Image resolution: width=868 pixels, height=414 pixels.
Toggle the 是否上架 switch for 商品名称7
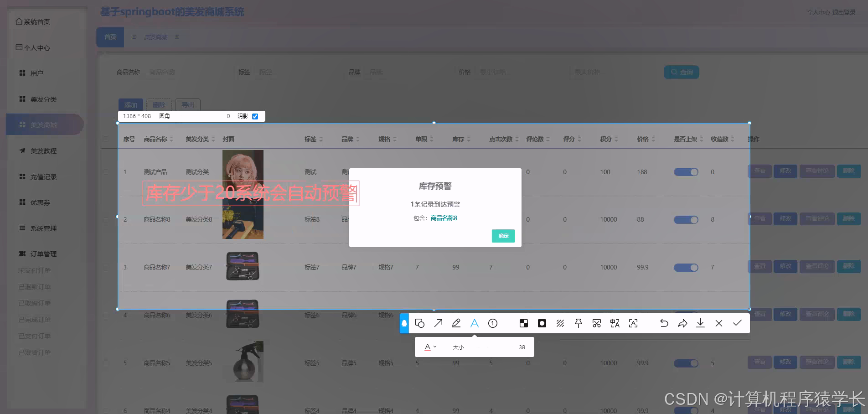686,267
